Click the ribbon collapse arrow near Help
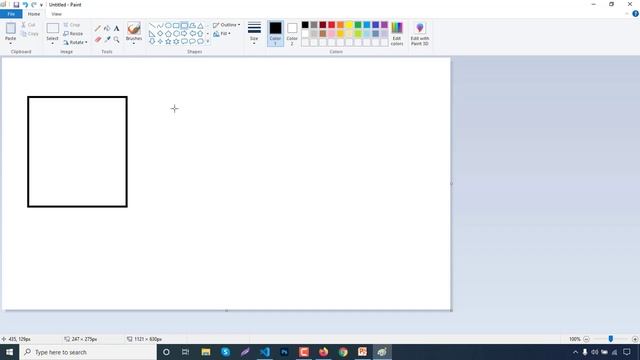The width and height of the screenshot is (640, 360). pyautogui.click(x=627, y=14)
